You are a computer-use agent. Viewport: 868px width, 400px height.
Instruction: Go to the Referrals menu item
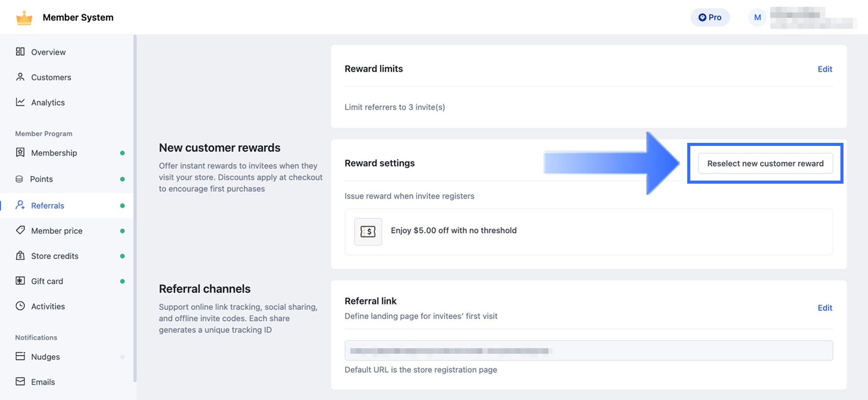pyautogui.click(x=47, y=206)
